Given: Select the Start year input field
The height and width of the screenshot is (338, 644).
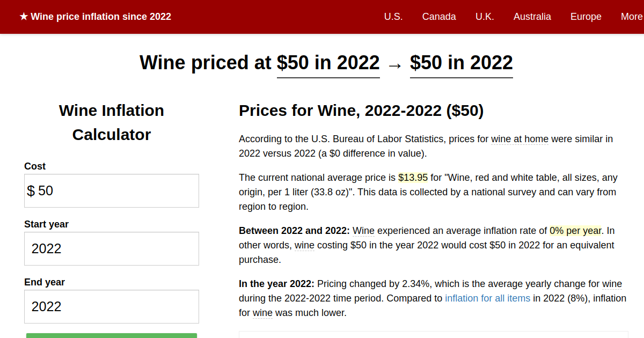Looking at the screenshot, I should (111, 248).
